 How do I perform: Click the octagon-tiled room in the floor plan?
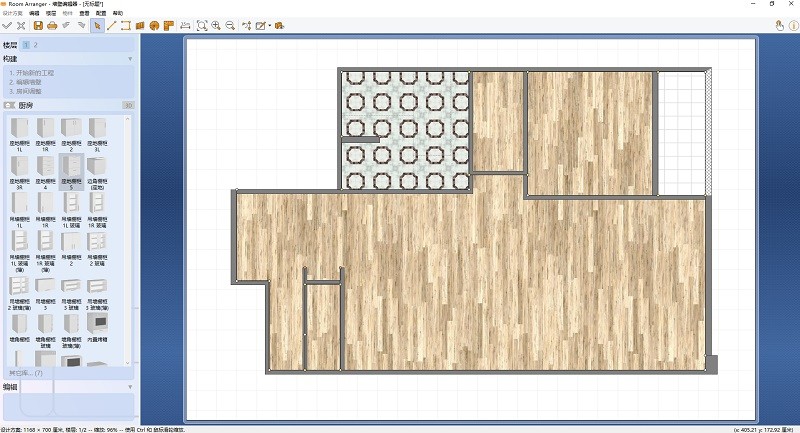click(x=406, y=130)
